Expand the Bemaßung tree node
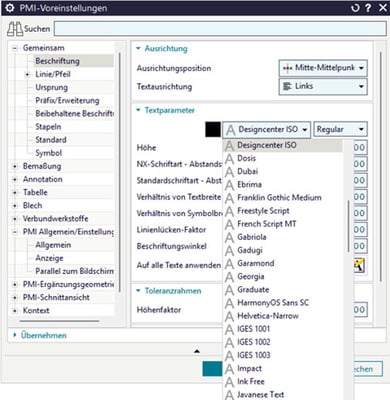 click(15, 166)
